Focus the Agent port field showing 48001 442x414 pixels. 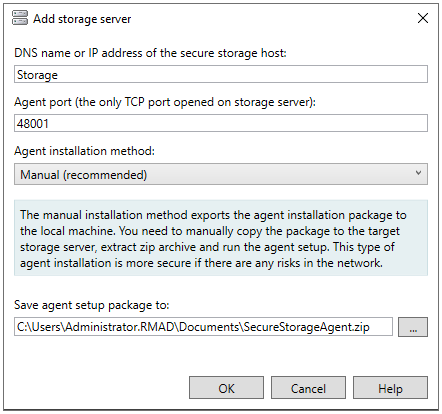[x=221, y=123]
